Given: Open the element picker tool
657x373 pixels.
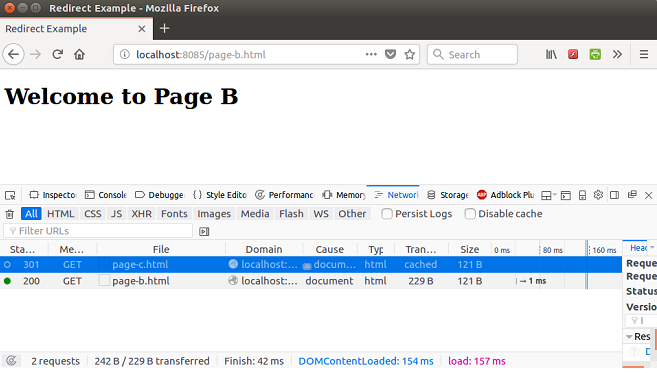Looking at the screenshot, I should tap(10, 195).
